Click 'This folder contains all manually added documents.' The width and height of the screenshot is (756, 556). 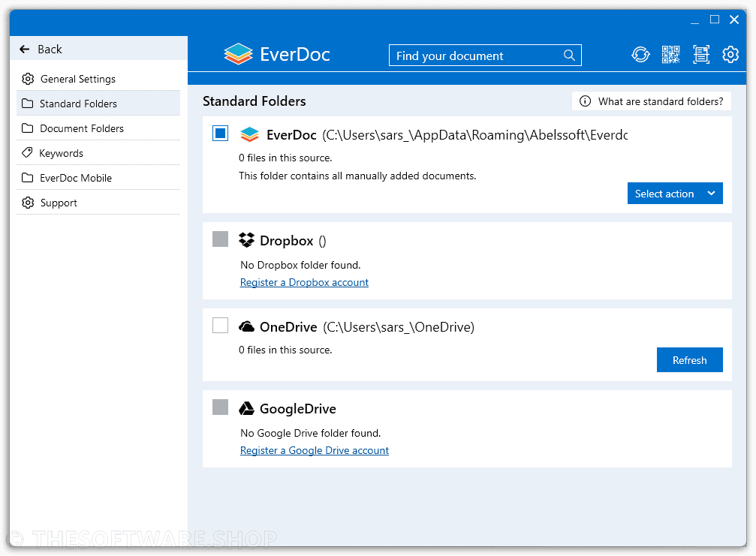point(357,176)
